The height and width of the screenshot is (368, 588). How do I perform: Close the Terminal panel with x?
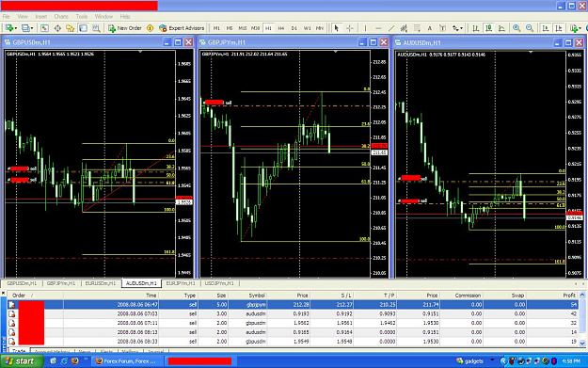tap(3, 294)
